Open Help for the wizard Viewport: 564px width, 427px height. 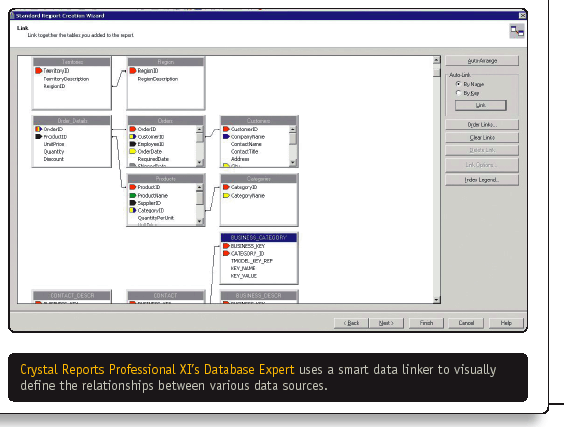pos(506,323)
